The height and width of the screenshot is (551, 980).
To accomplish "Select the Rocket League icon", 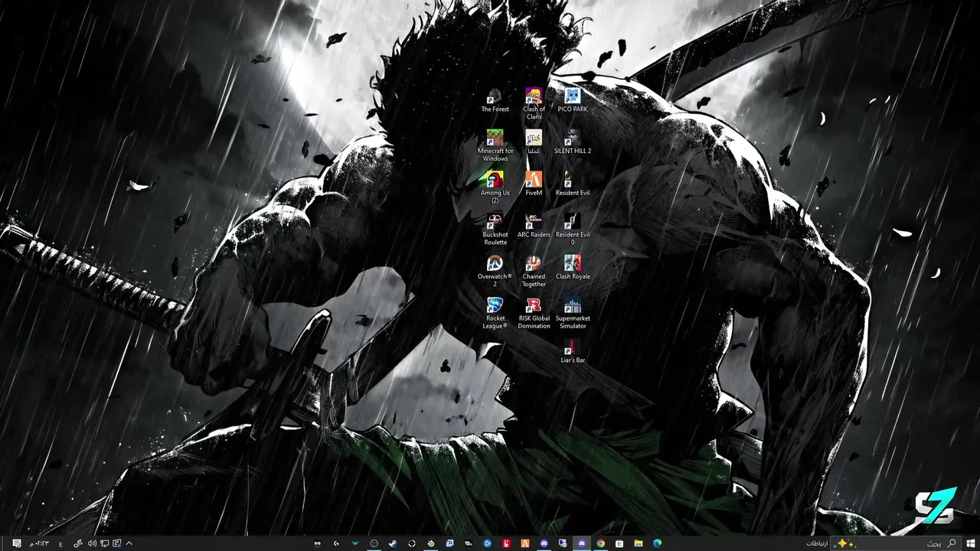I will (x=495, y=313).
